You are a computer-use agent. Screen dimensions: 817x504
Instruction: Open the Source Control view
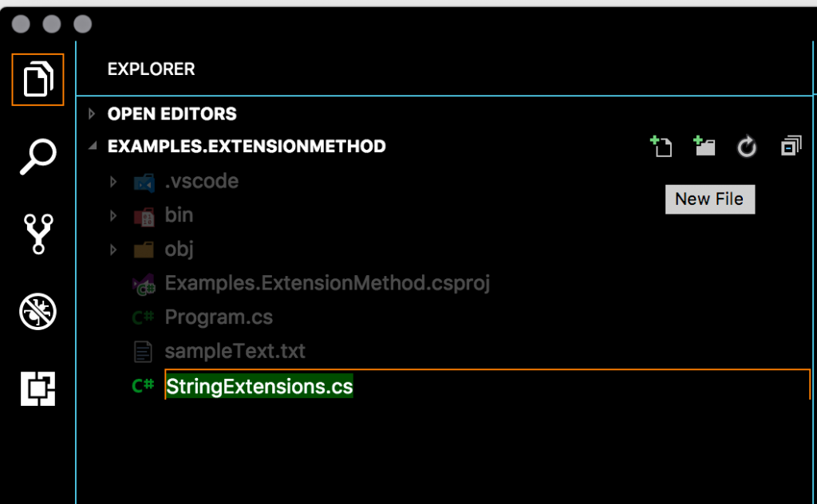click(38, 234)
